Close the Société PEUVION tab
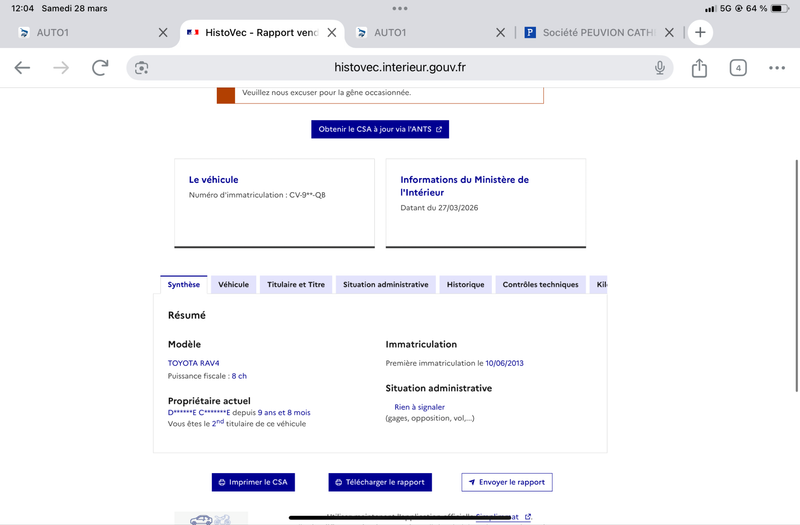 coord(669,33)
